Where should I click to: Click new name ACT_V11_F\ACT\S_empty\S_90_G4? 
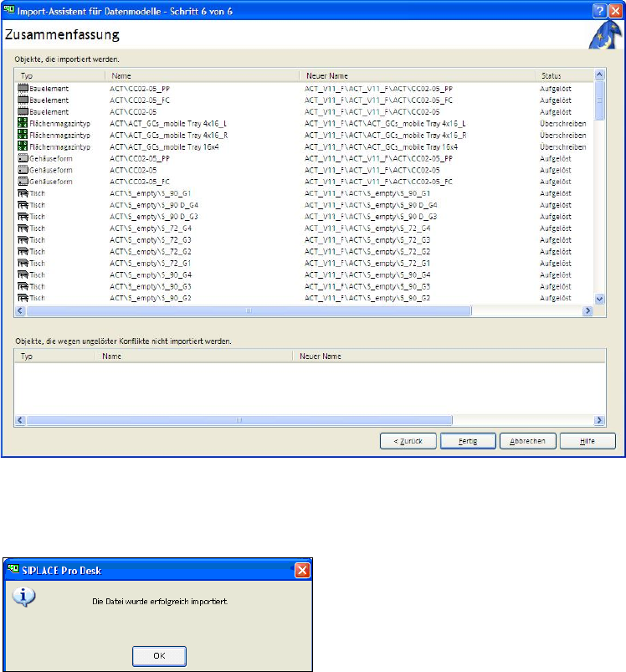tap(367, 274)
